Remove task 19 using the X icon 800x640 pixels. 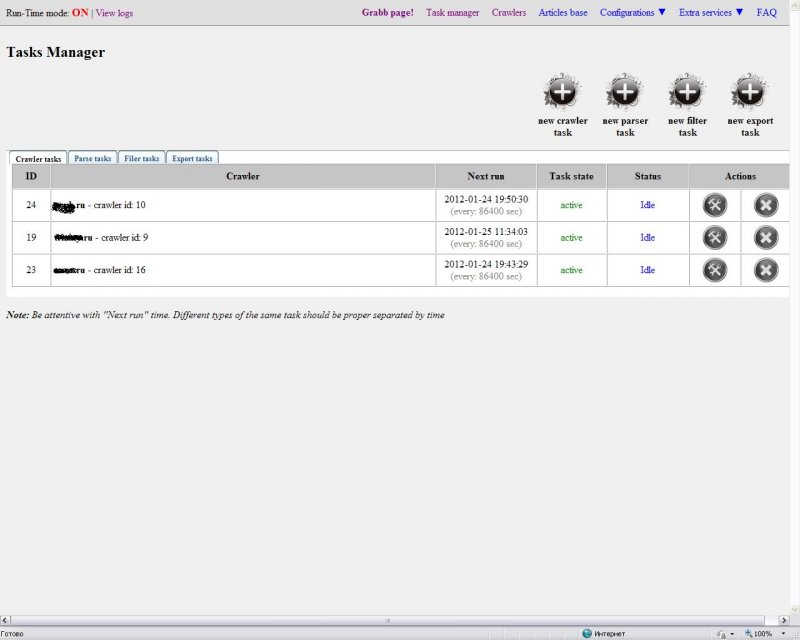(765, 238)
